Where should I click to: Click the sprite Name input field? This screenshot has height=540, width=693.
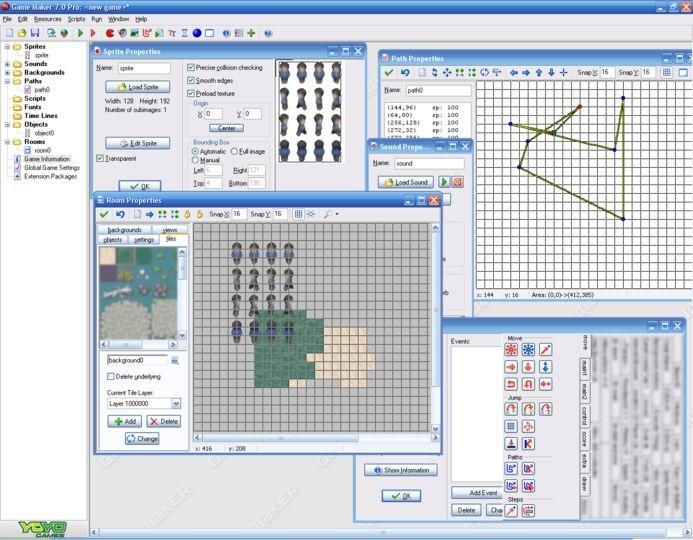[143, 68]
